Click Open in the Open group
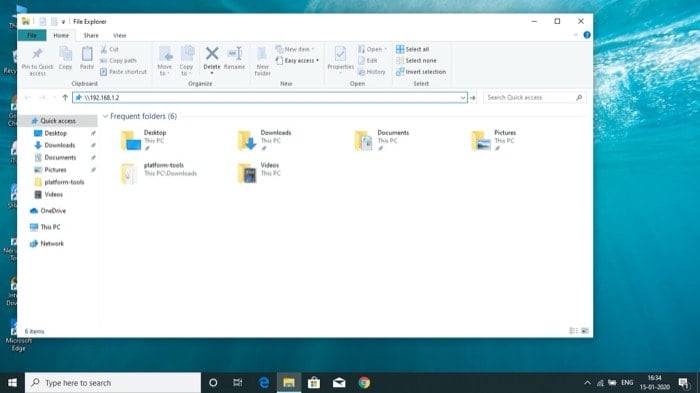The height and width of the screenshot is (393, 700). click(372, 49)
